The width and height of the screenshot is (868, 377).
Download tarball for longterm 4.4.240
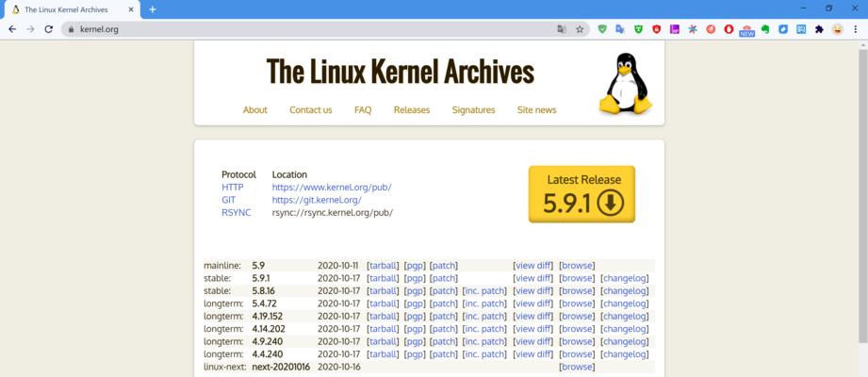(383, 354)
